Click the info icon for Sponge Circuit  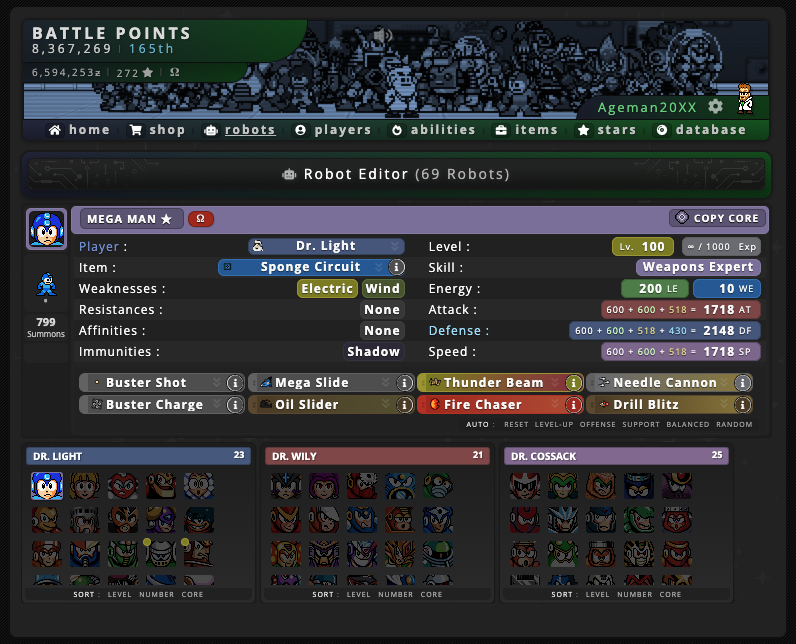point(396,267)
